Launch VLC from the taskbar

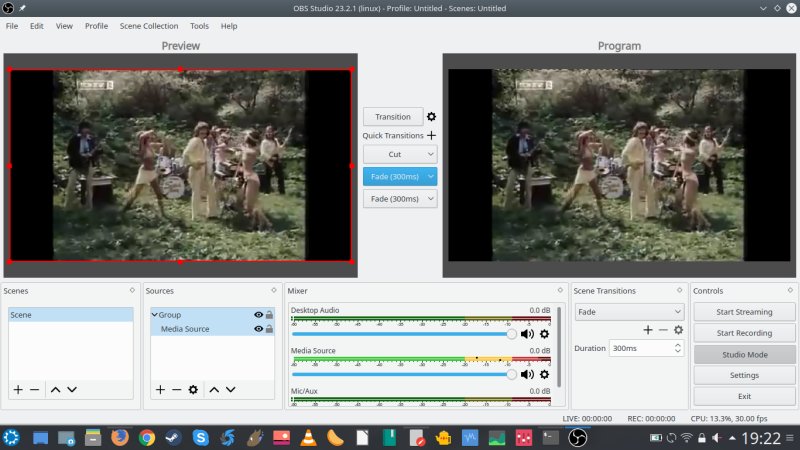309,438
